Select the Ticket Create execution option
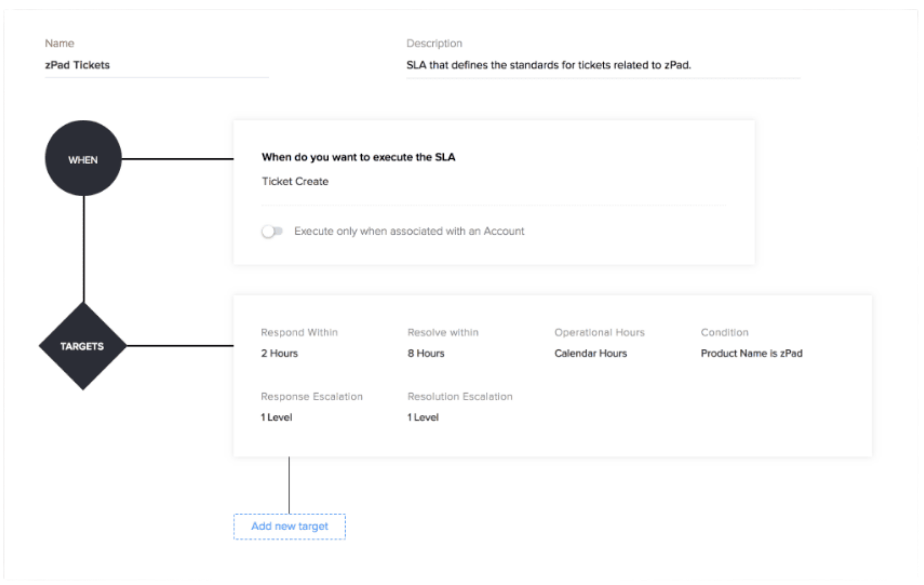The image size is (924, 585). 295,182
